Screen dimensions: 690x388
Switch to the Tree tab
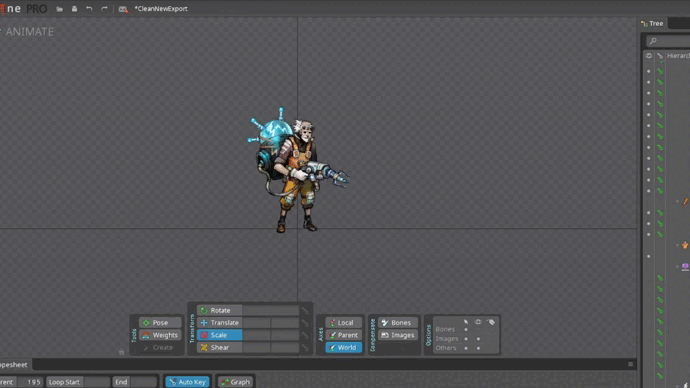pos(653,24)
